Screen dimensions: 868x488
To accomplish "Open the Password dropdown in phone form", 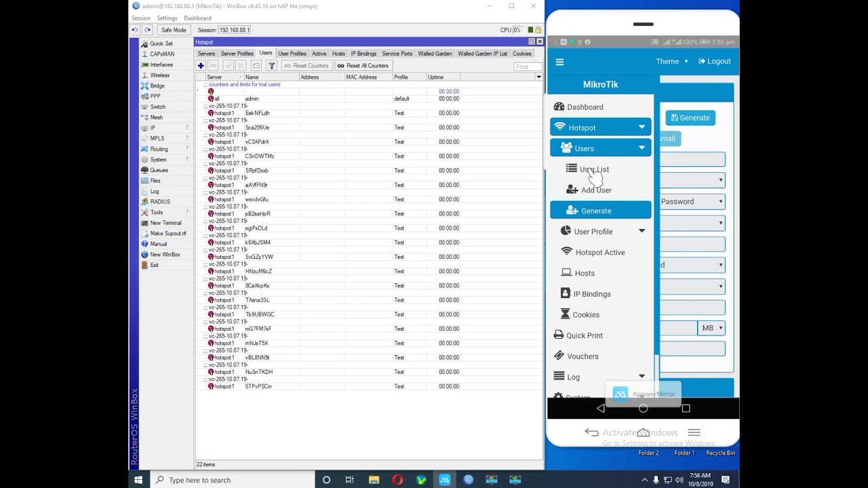I will point(692,201).
